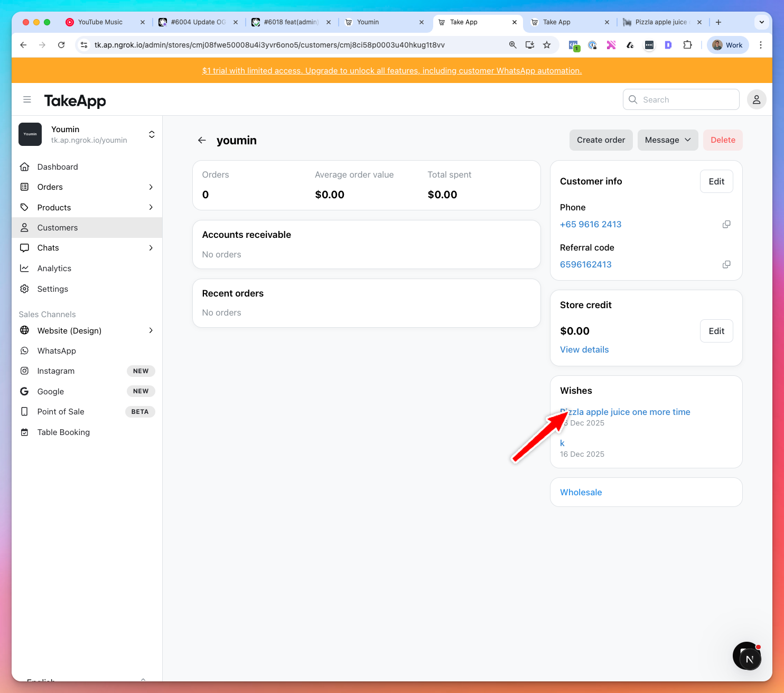The height and width of the screenshot is (693, 784).
Task: Click the phone number +65 9616 2413 link
Action: [591, 224]
